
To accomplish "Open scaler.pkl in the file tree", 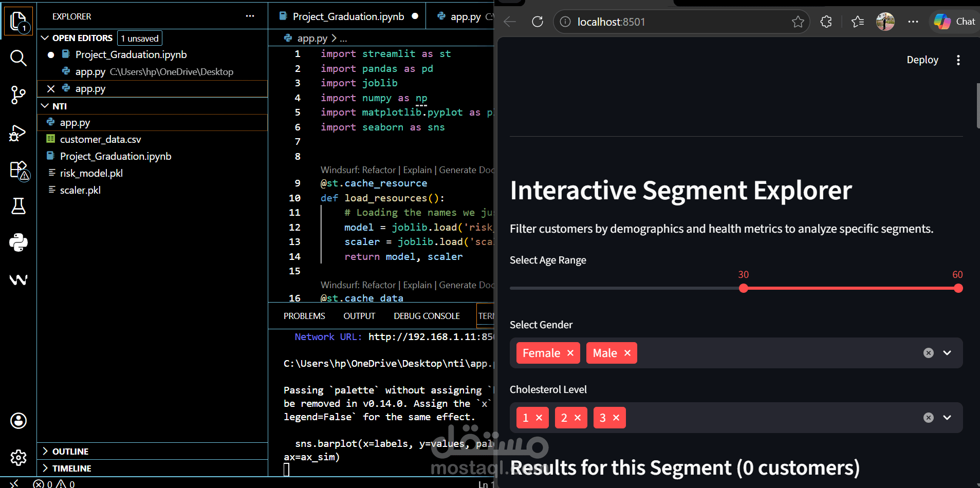I will (x=153, y=190).
